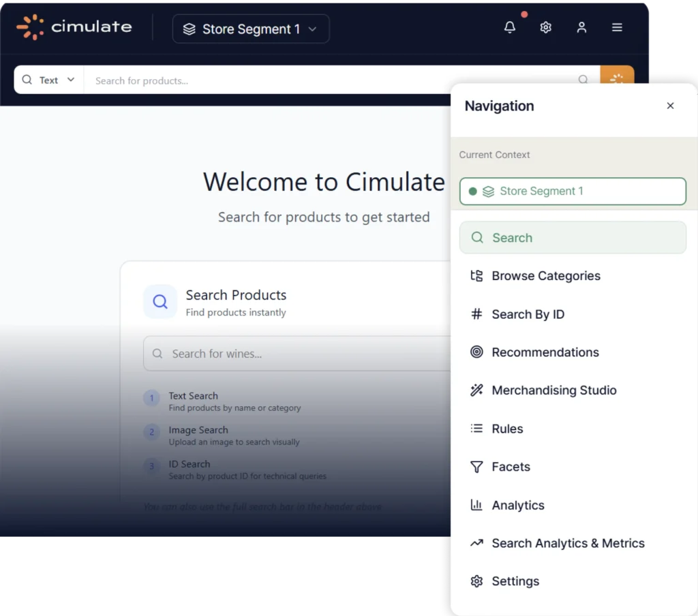Navigate to Facets
The image size is (698, 616).
tap(511, 467)
